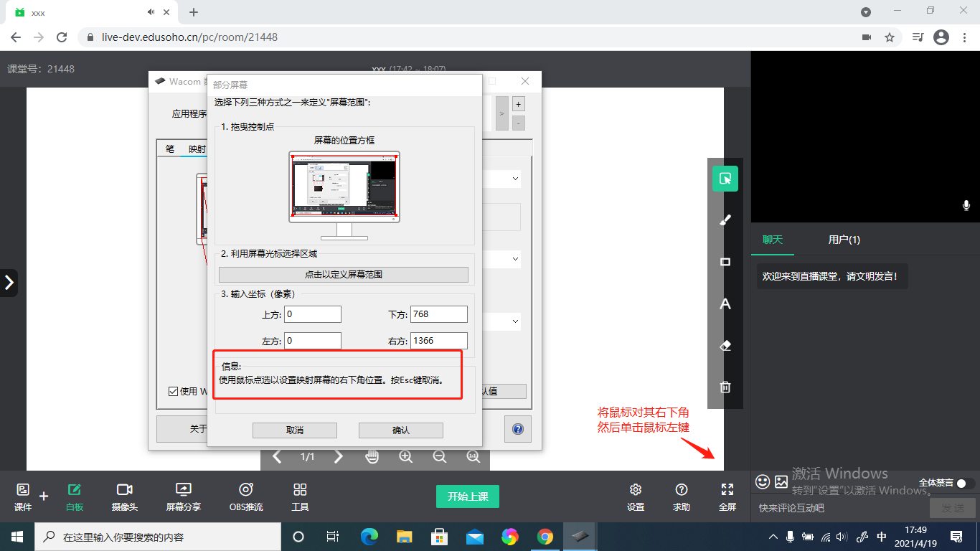Select the brush drawing tool
Screen dimensions: 980x551
tap(725, 220)
